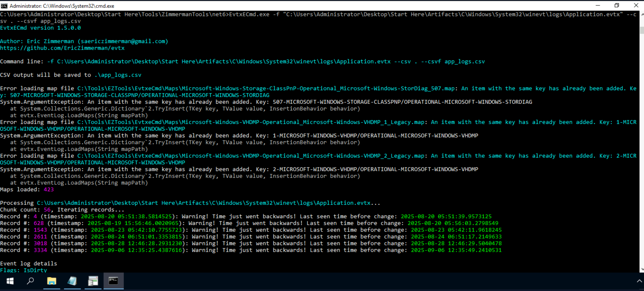The width and height of the screenshot is (644, 291).
Task: Click the scrollbar down arrow
Action: tap(642, 269)
